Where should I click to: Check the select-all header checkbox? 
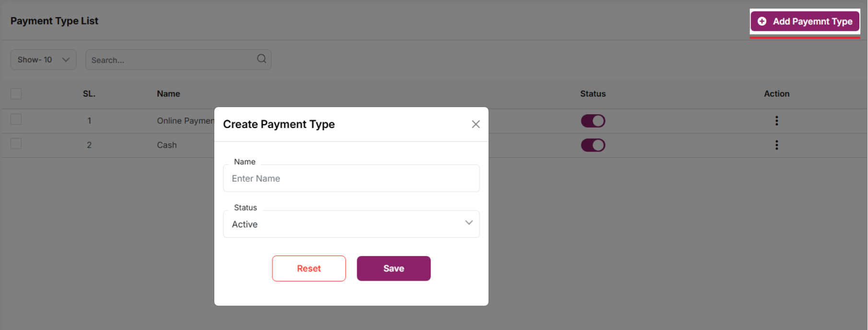point(16,94)
